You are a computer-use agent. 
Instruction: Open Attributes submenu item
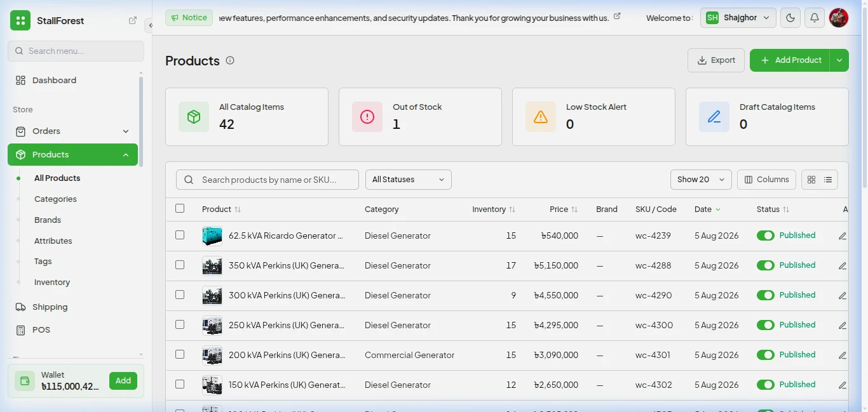pyautogui.click(x=53, y=241)
